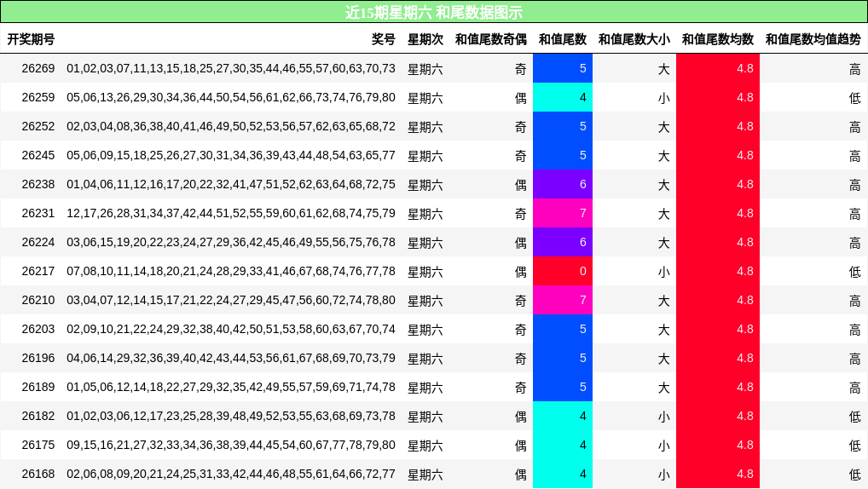Click the cyan tail value 4 for 26168
The width and height of the screenshot is (868, 489).
(x=563, y=474)
